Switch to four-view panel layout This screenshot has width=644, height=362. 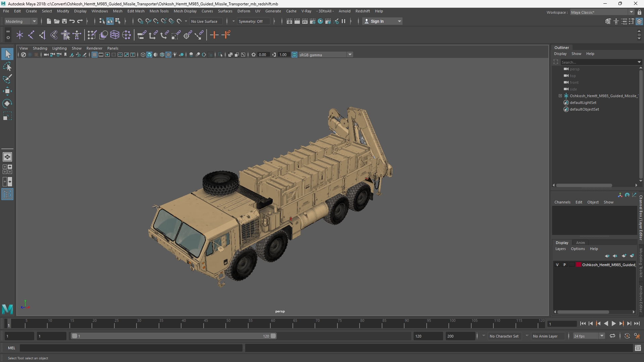[7, 169]
